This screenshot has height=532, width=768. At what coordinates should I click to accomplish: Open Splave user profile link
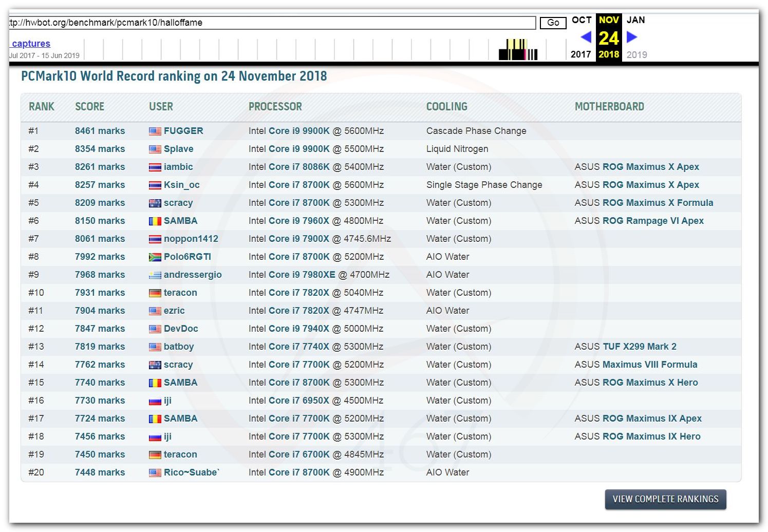click(178, 149)
